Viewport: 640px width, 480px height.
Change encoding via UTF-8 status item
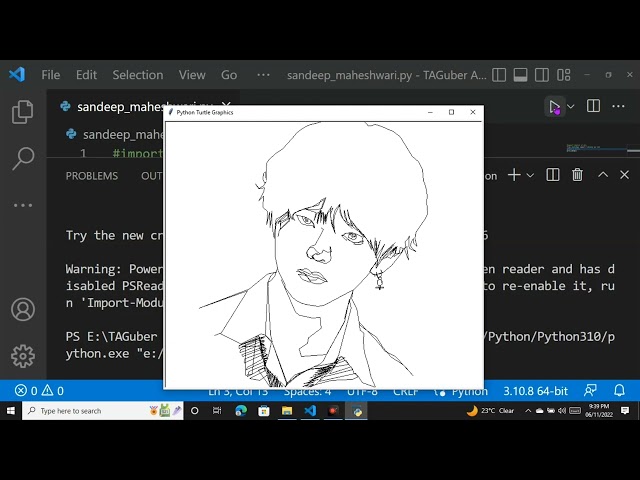[362, 391]
